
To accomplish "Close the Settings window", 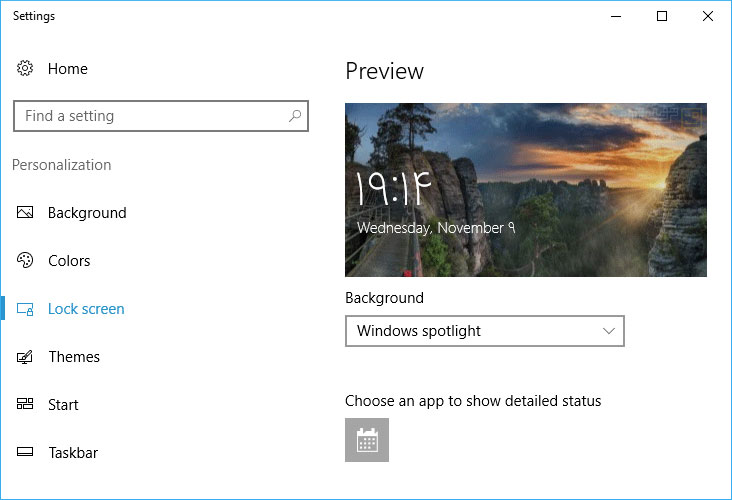I will click(x=708, y=16).
